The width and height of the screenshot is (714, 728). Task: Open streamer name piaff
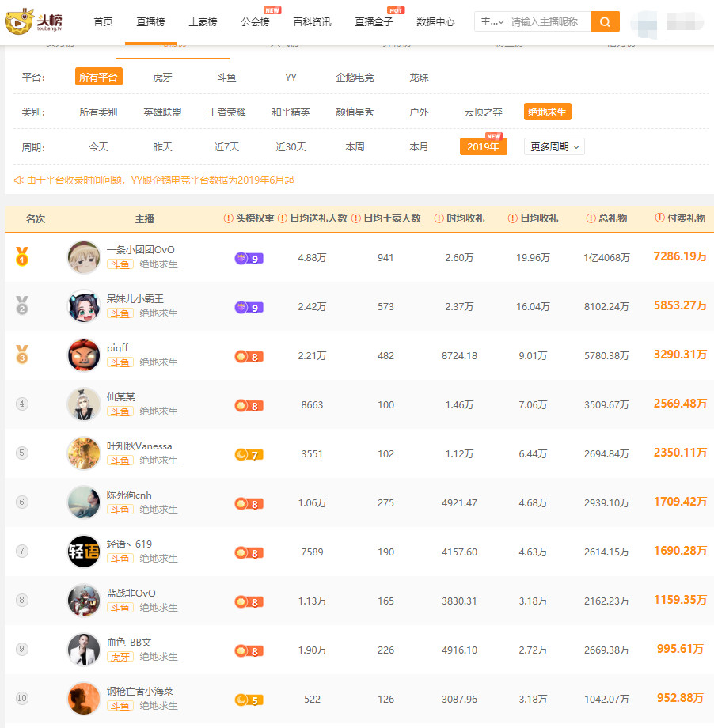pyautogui.click(x=117, y=347)
